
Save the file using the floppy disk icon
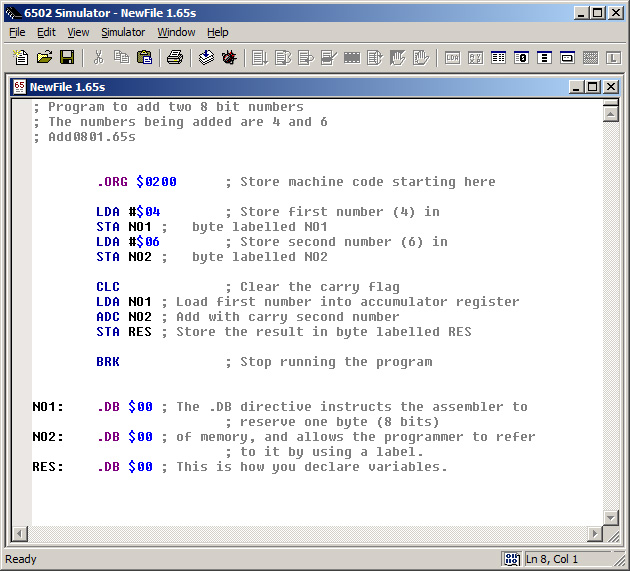click(x=67, y=58)
